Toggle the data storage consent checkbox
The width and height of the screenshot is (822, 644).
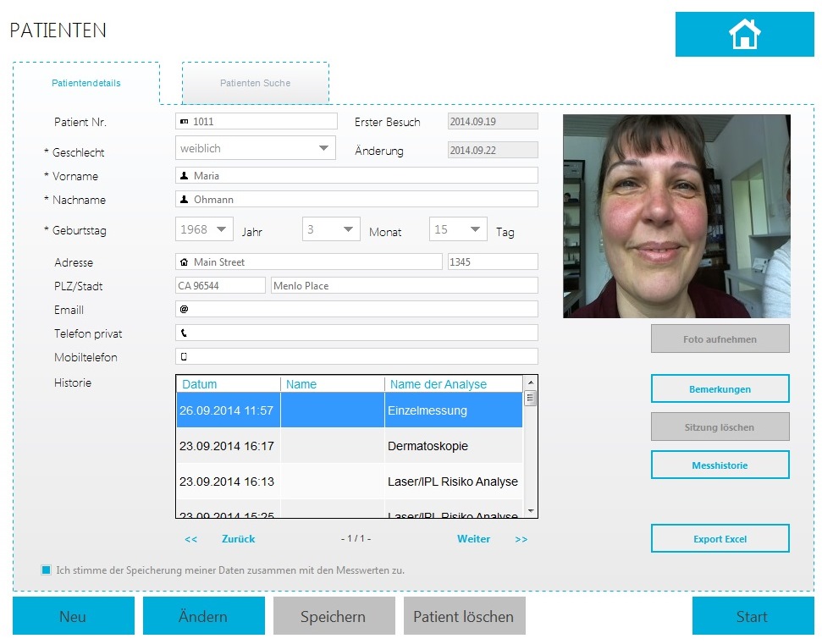46,570
